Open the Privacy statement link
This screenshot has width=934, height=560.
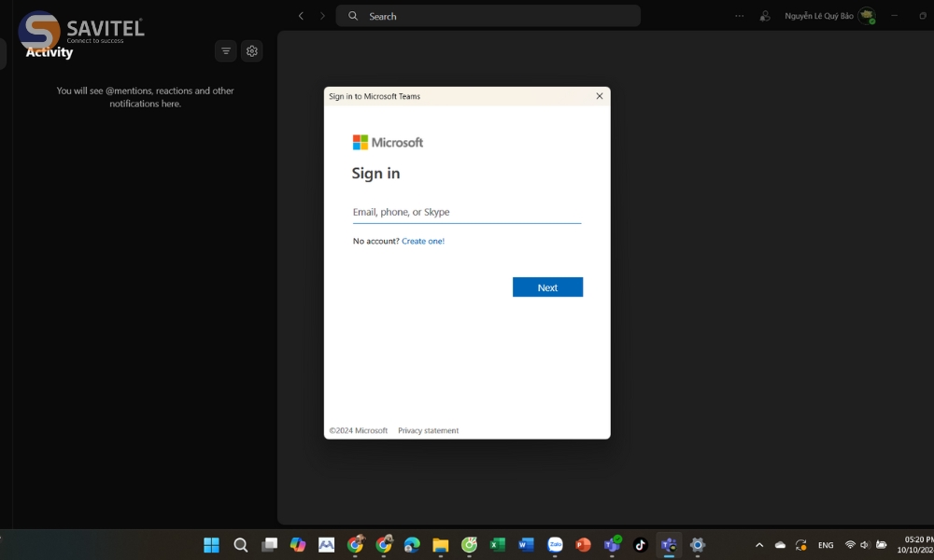pyautogui.click(x=429, y=430)
